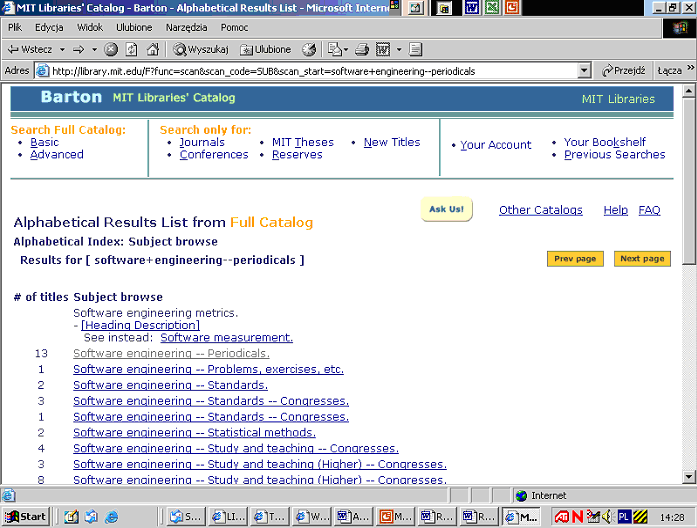Click the Ask Us! button
The height and width of the screenshot is (528, 697).
(x=446, y=209)
